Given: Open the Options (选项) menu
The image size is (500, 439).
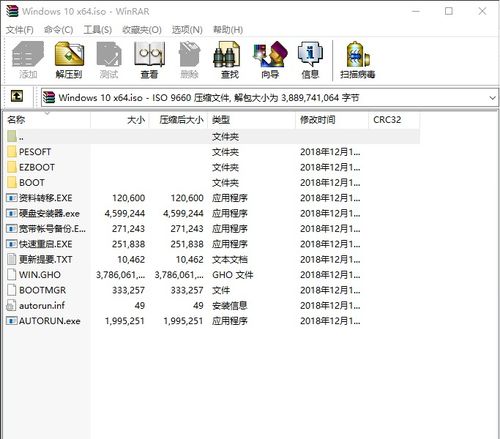Looking at the screenshot, I should coord(187,30).
